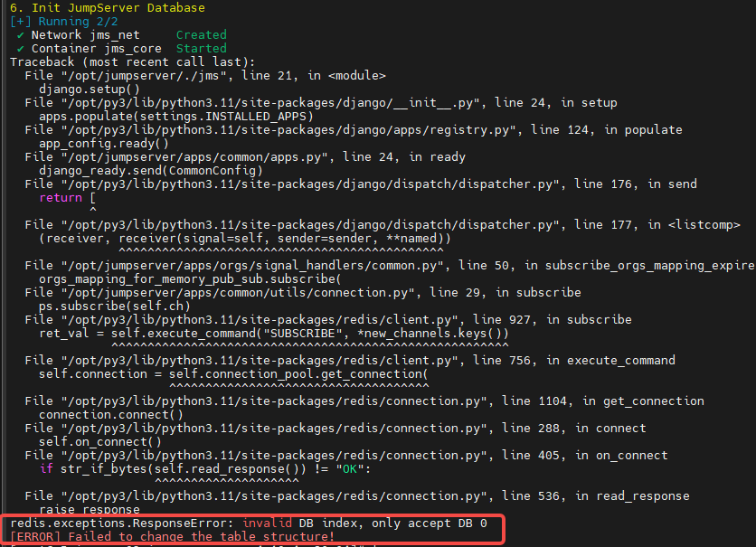Click the "6. Init JumpServer Database" heading line
The height and width of the screenshot is (547, 756).
pyautogui.click(x=107, y=8)
